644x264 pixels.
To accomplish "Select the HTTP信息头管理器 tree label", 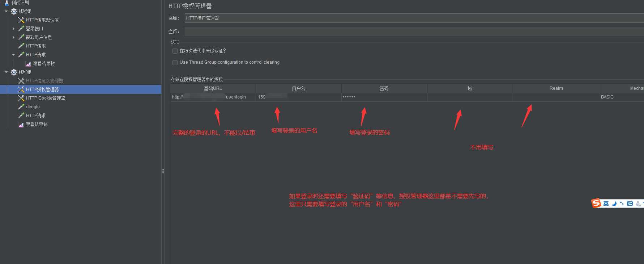I will pos(44,81).
